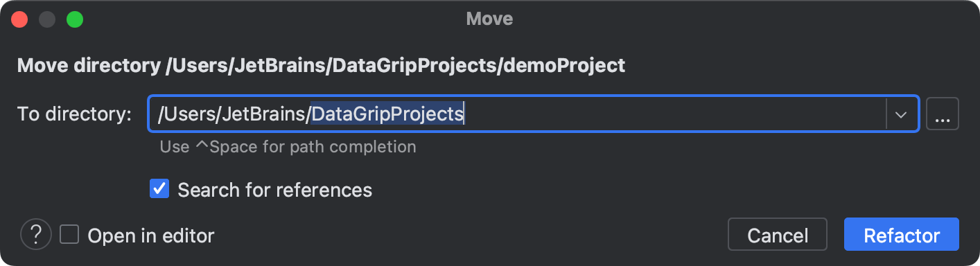The width and height of the screenshot is (980, 266).
Task: Uncheck the Search for references checkbox
Action: pyautogui.click(x=159, y=188)
